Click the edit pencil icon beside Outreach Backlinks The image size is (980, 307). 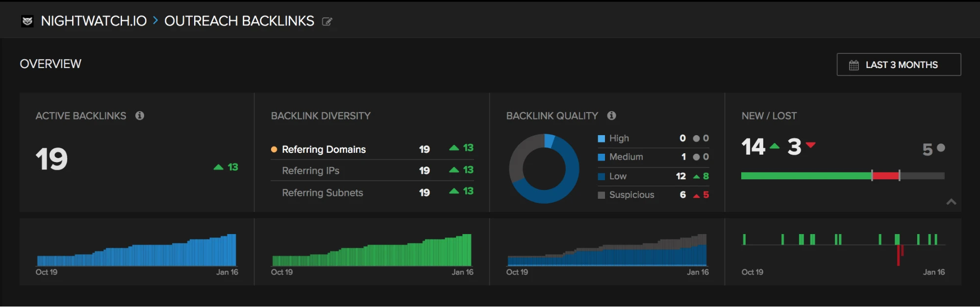click(x=327, y=22)
